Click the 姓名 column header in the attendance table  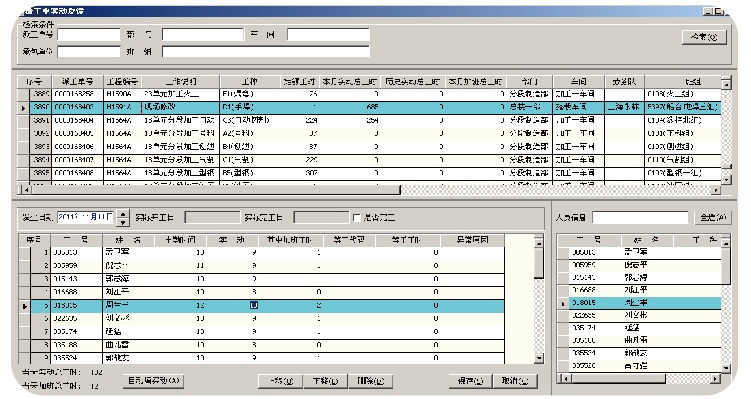click(x=128, y=240)
